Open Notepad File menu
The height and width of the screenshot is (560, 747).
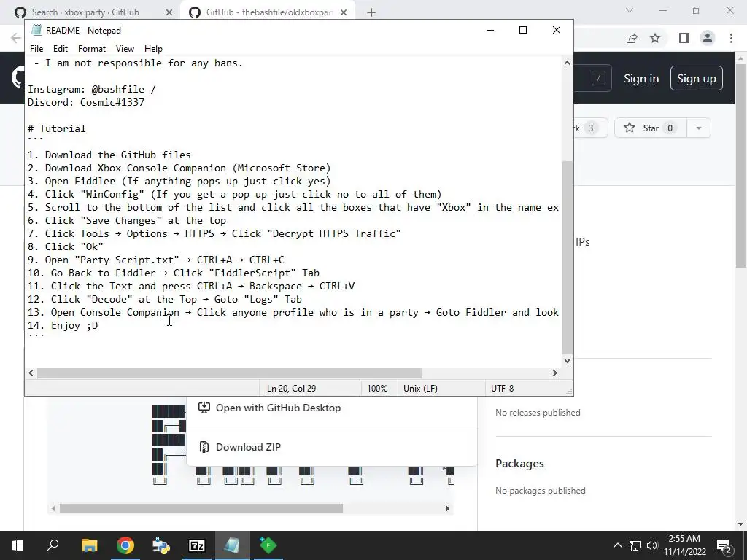click(36, 49)
